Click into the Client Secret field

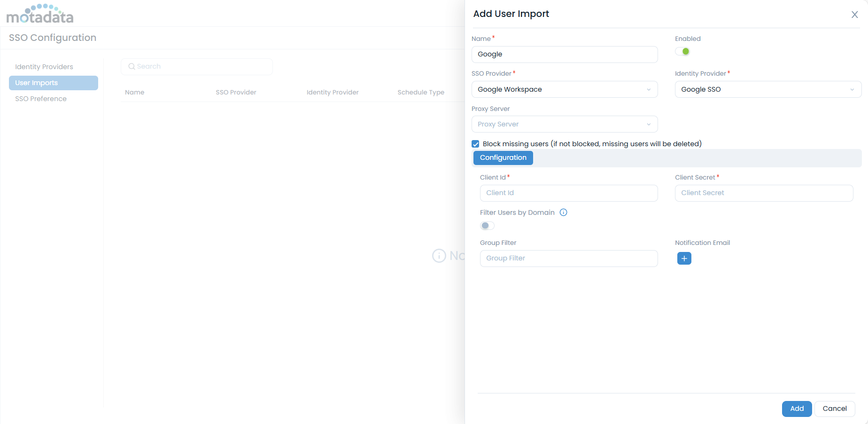tap(763, 193)
